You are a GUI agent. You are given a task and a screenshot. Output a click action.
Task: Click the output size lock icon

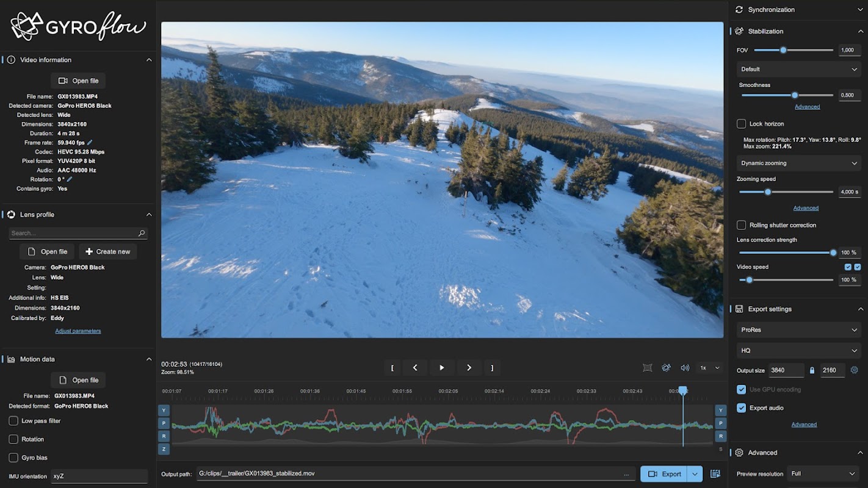pos(812,370)
